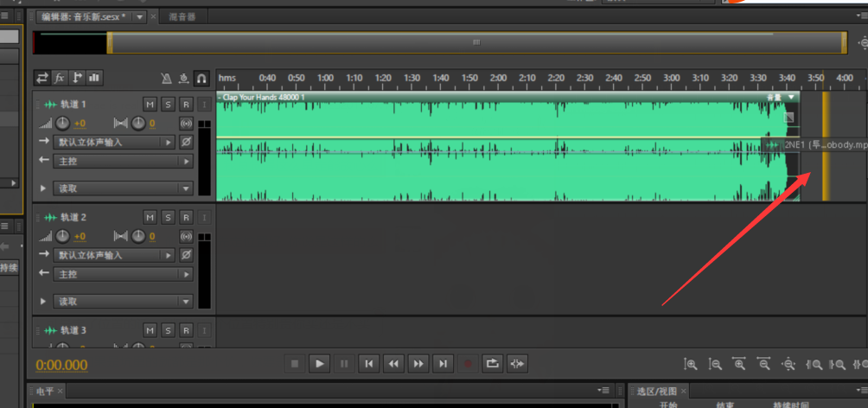Toggle Loop Playback button
Screen dimensions: 868x408
(x=492, y=364)
